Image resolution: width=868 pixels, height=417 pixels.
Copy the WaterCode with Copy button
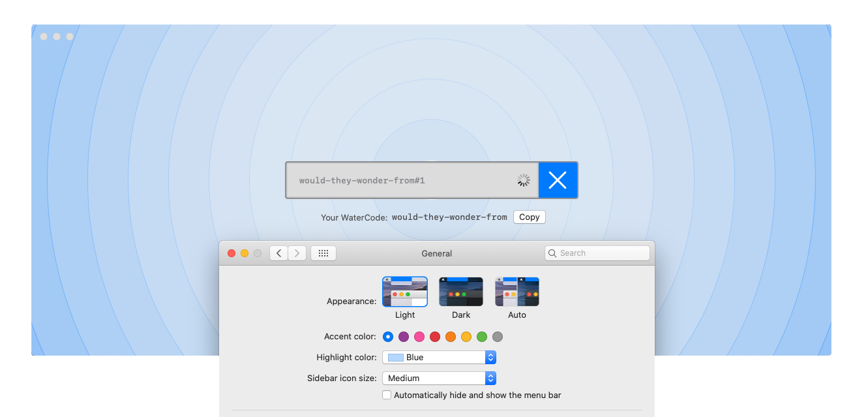pos(529,217)
